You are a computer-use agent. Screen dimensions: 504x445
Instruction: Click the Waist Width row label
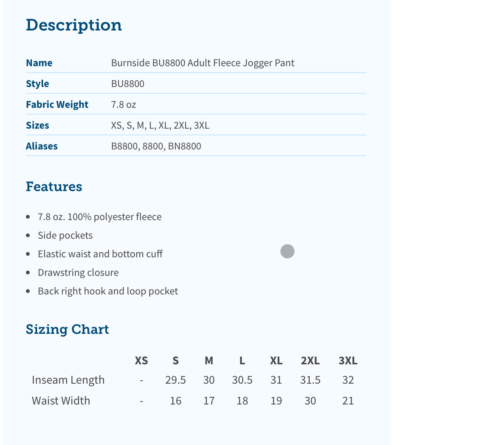[x=61, y=401]
